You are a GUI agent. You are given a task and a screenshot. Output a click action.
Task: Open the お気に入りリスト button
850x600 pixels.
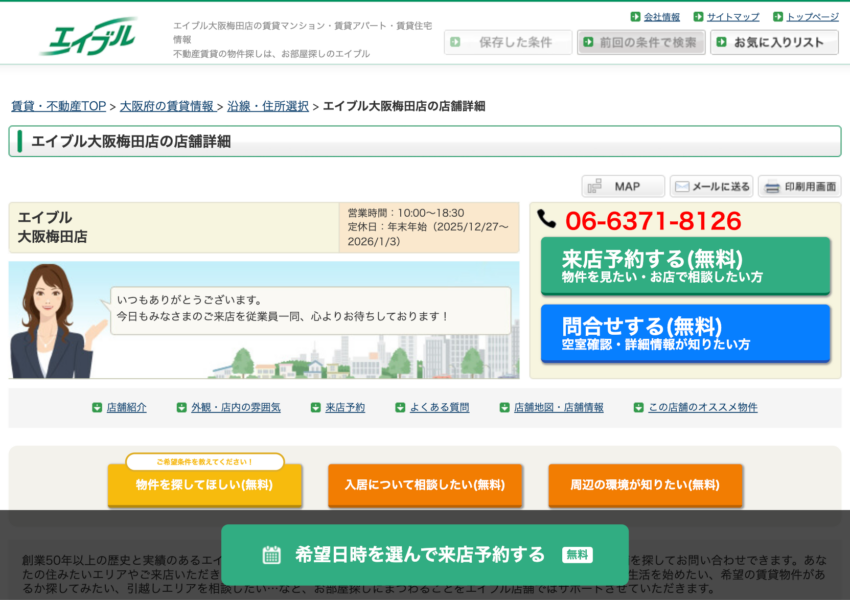click(x=774, y=42)
